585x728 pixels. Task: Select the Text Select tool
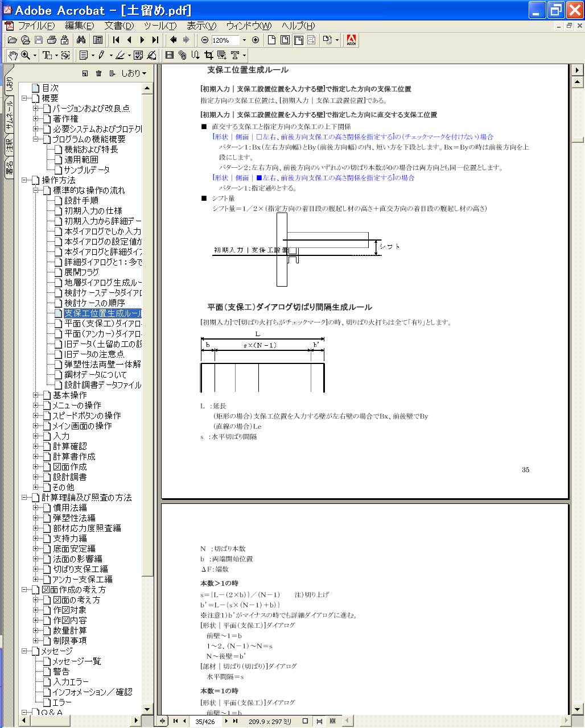47,55
